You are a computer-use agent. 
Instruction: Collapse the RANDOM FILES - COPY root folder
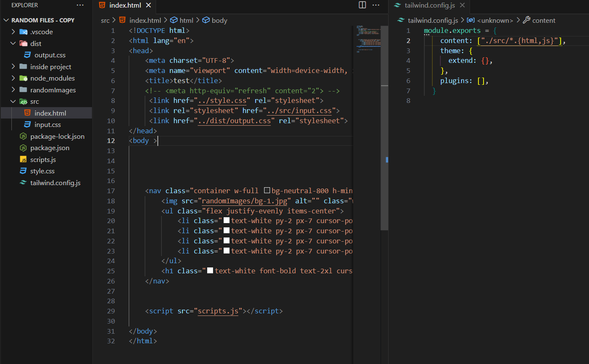pos(43,20)
